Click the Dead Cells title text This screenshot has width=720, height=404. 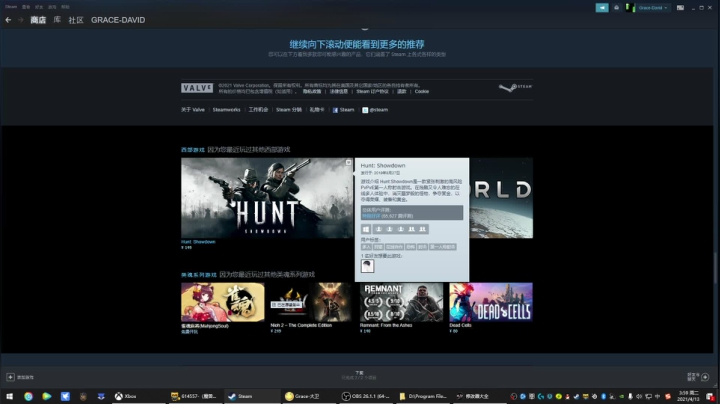point(460,325)
